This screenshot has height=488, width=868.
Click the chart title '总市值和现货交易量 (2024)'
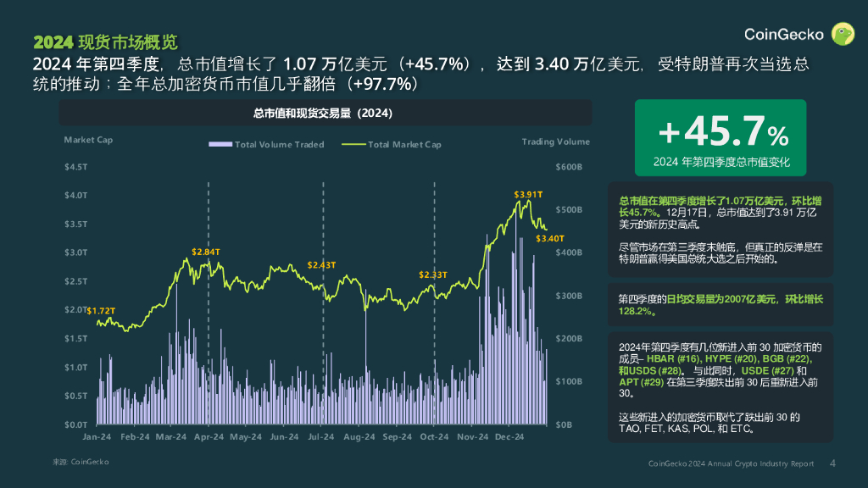pyautogui.click(x=323, y=113)
